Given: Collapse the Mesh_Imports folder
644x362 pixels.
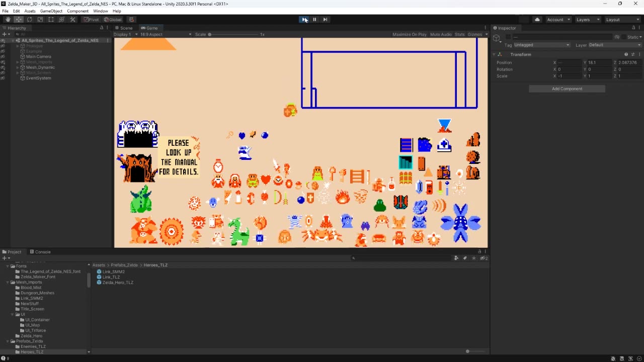Looking at the screenshot, I should pyautogui.click(x=8, y=282).
